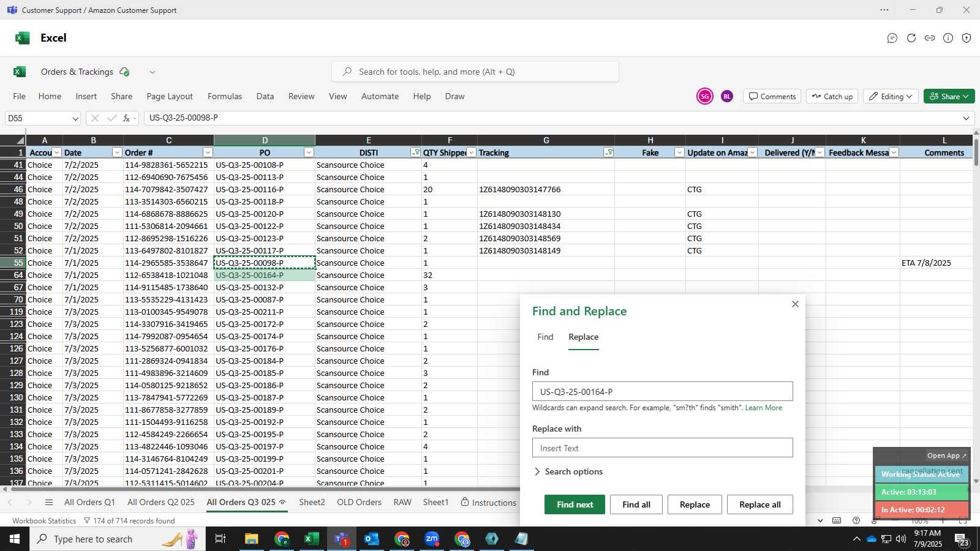Viewport: 980px width, 551px height.
Task: Click the shield icon in the header
Action: (967, 38)
